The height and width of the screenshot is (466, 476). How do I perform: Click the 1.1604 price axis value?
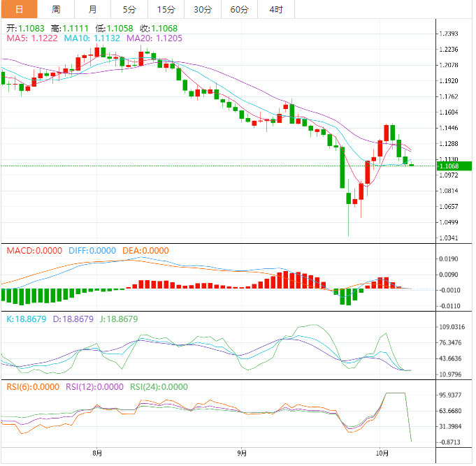449,112
